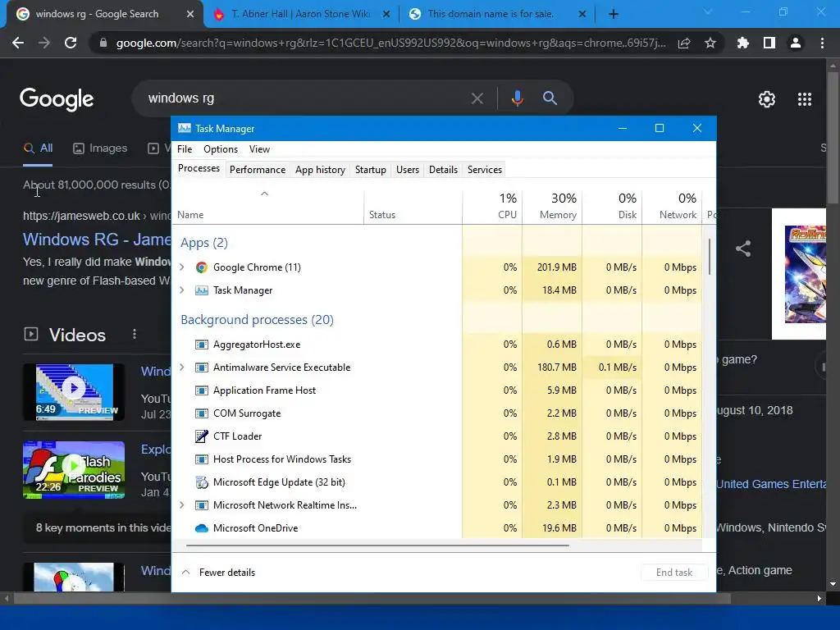Switch to the Startup tab
840x630 pixels.
370,169
